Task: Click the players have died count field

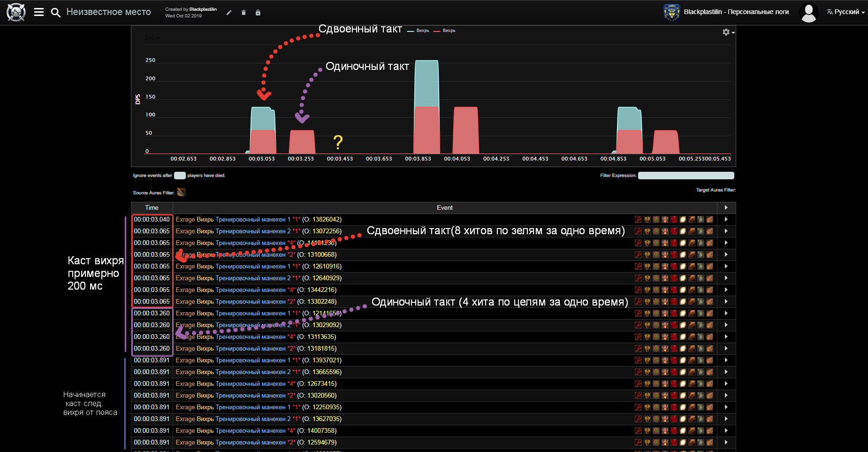Action: pyautogui.click(x=180, y=176)
